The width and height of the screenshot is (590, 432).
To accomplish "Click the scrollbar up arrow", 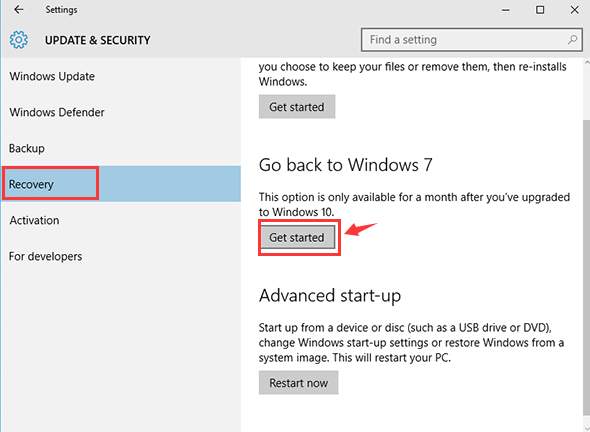I will pyautogui.click(x=587, y=62).
